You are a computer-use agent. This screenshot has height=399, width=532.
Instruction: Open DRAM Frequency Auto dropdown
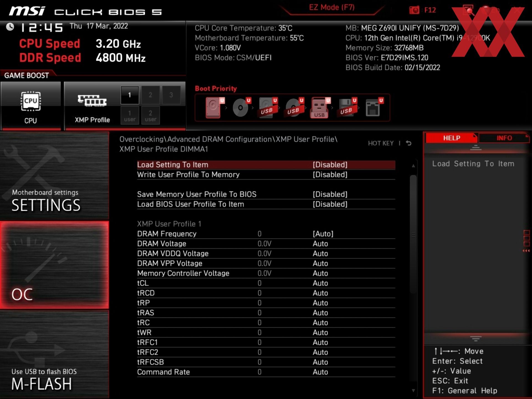[323, 234]
